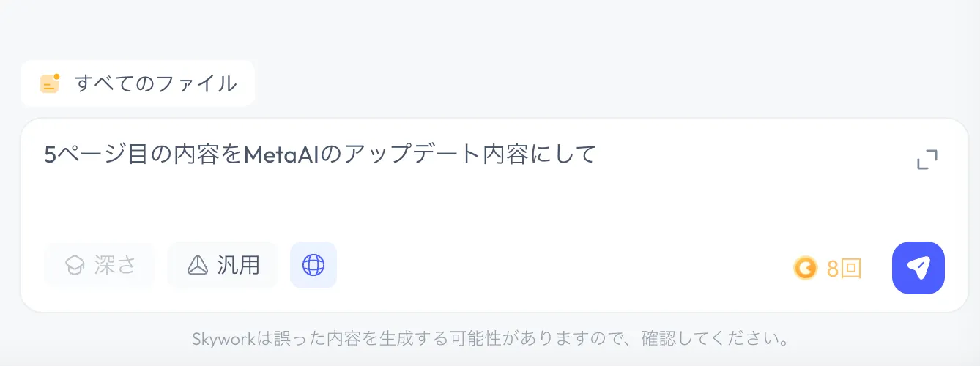Click the 深さ label text
The width and height of the screenshot is (980, 366).
115,265
